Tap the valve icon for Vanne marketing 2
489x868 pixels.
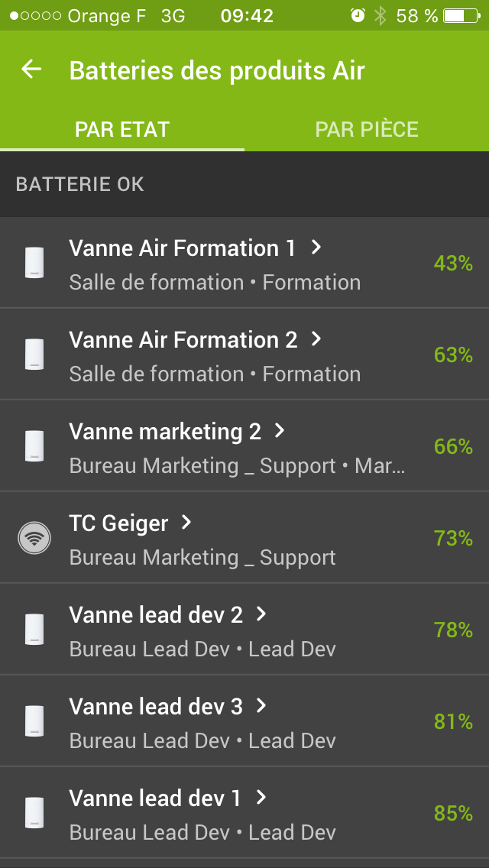coord(34,446)
